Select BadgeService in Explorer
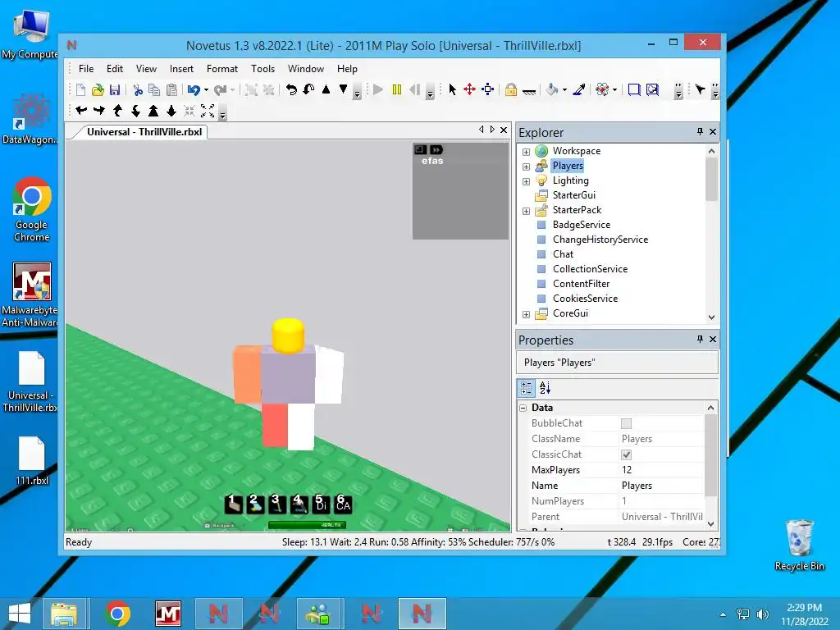This screenshot has height=630, width=840. 582,225
